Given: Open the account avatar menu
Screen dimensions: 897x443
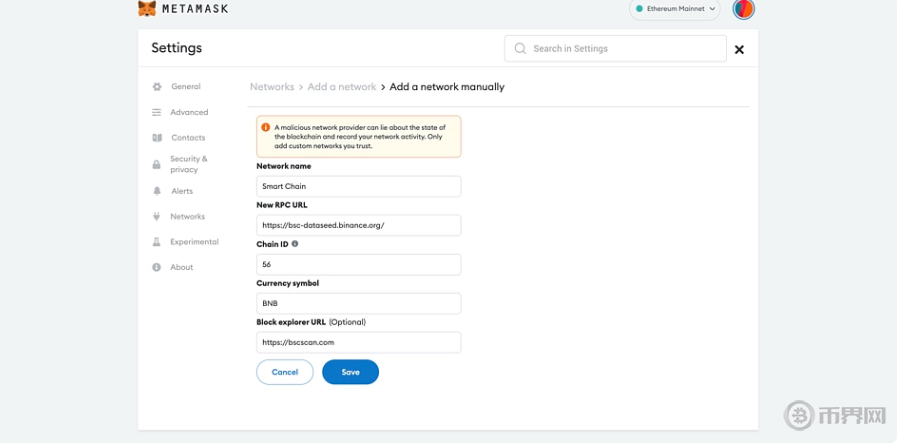Looking at the screenshot, I should [x=743, y=9].
